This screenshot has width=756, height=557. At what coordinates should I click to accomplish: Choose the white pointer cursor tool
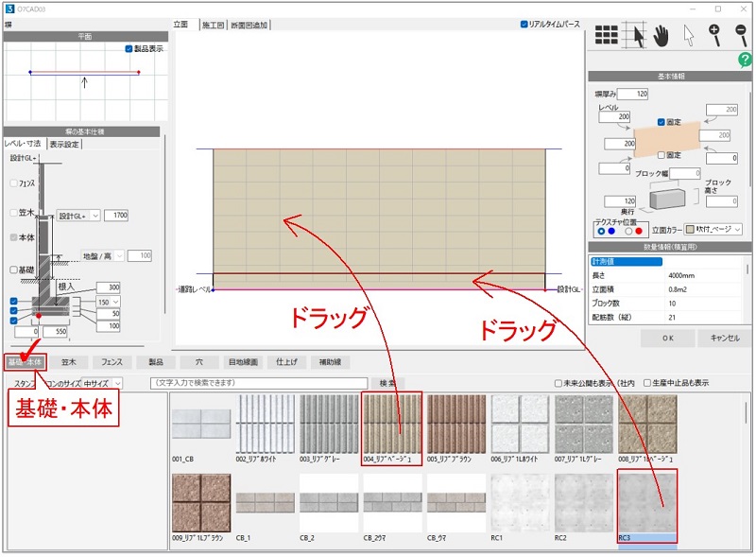(689, 36)
